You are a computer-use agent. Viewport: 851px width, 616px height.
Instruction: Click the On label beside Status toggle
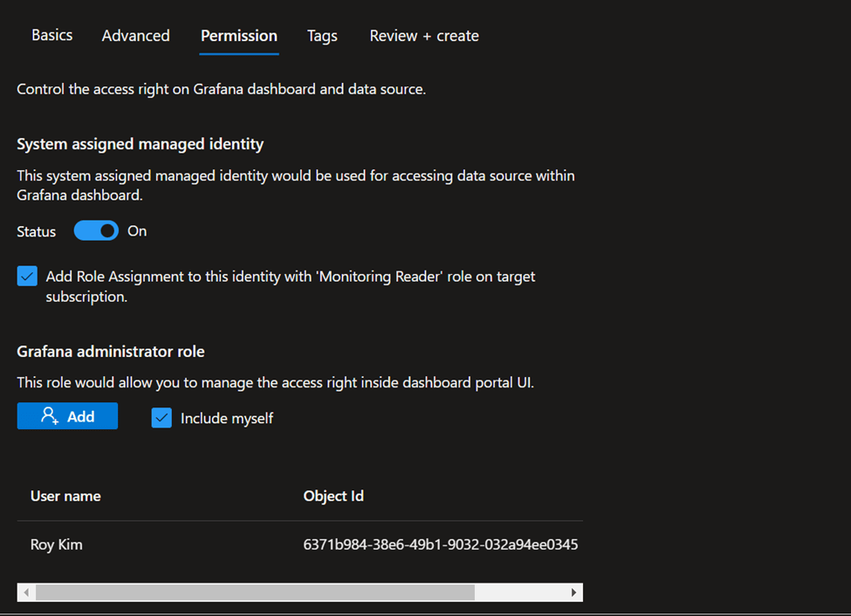coord(137,231)
